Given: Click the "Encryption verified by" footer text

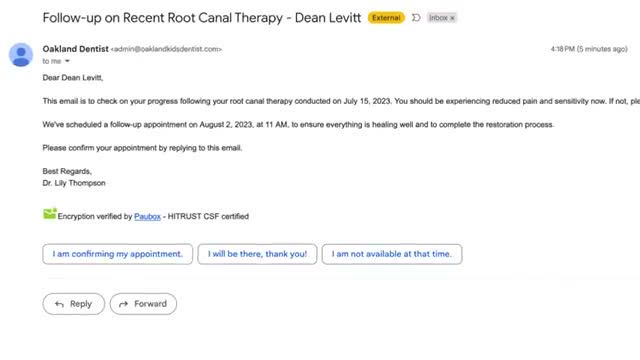Looking at the screenshot, I should coord(95,216).
